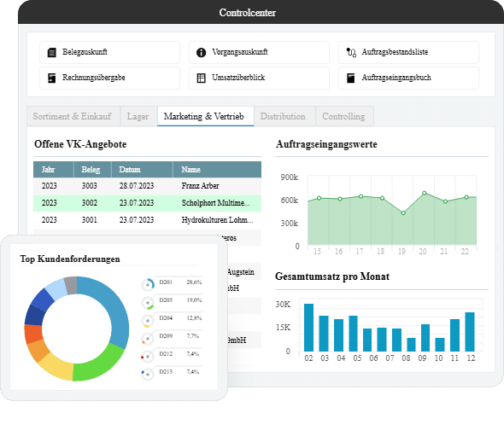
Task: Click the 19,0% legend value
Action: tap(194, 300)
